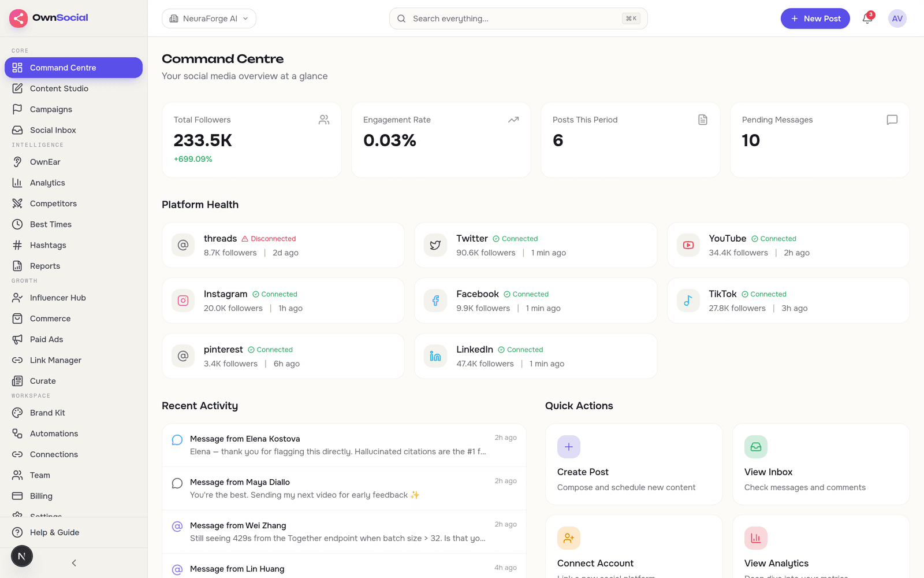Open the Total Followers stat card
This screenshot has height=578, width=924.
(x=252, y=140)
